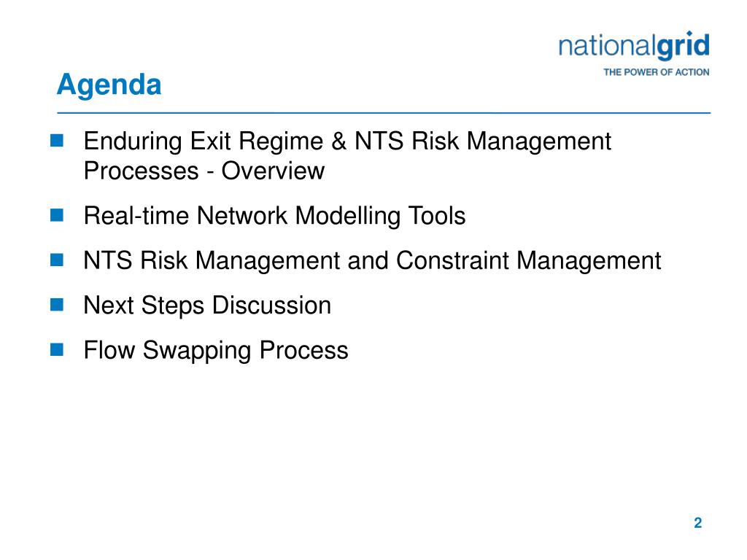Click the word Constraint in third bullet
The height and width of the screenshot is (560, 747).
[452, 260]
